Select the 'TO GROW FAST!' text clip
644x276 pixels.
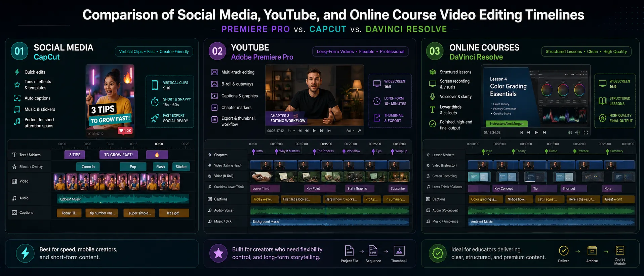(x=118, y=155)
